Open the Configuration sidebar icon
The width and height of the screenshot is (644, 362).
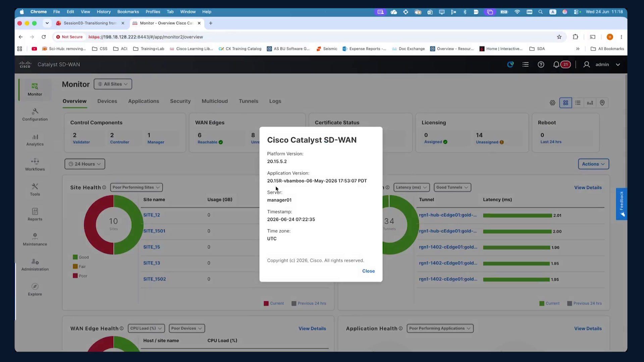(x=35, y=115)
